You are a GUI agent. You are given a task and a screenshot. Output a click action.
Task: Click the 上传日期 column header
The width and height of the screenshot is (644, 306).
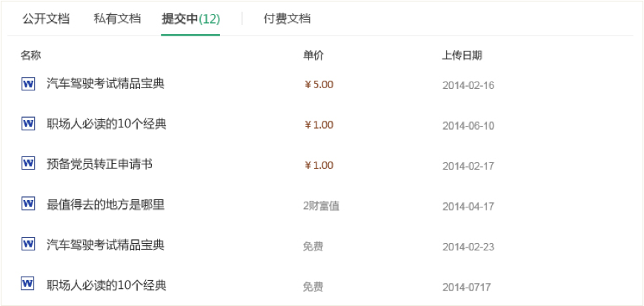pos(462,56)
